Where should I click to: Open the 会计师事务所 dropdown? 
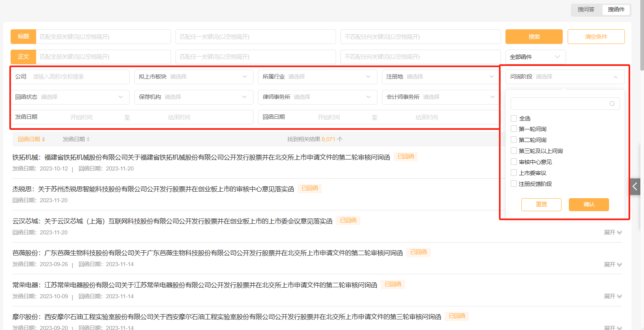tap(440, 97)
